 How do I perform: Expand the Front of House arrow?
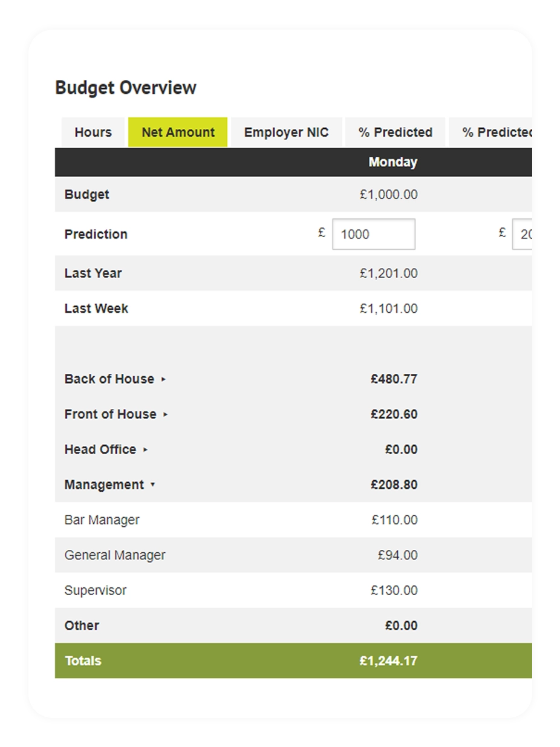click(166, 414)
